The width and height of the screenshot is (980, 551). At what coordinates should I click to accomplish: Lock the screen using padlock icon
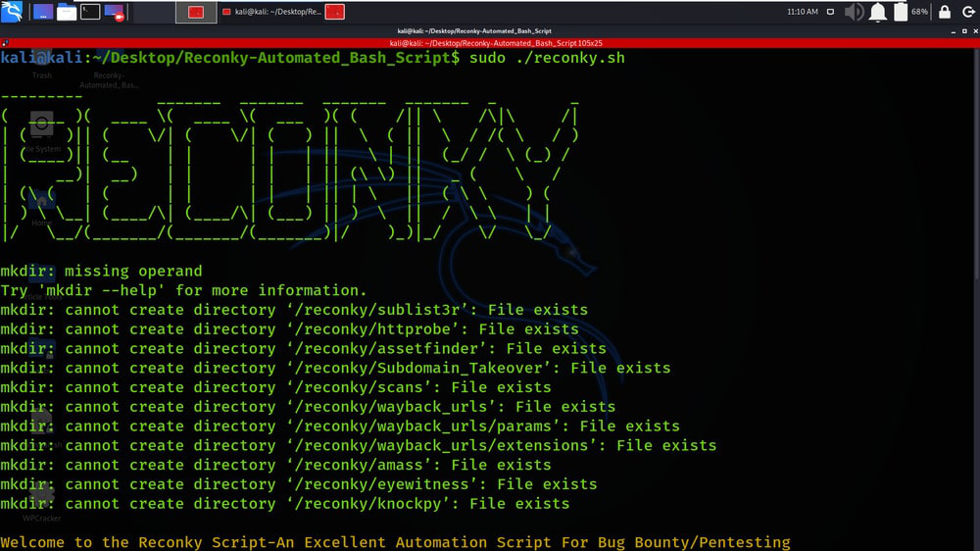(x=945, y=12)
